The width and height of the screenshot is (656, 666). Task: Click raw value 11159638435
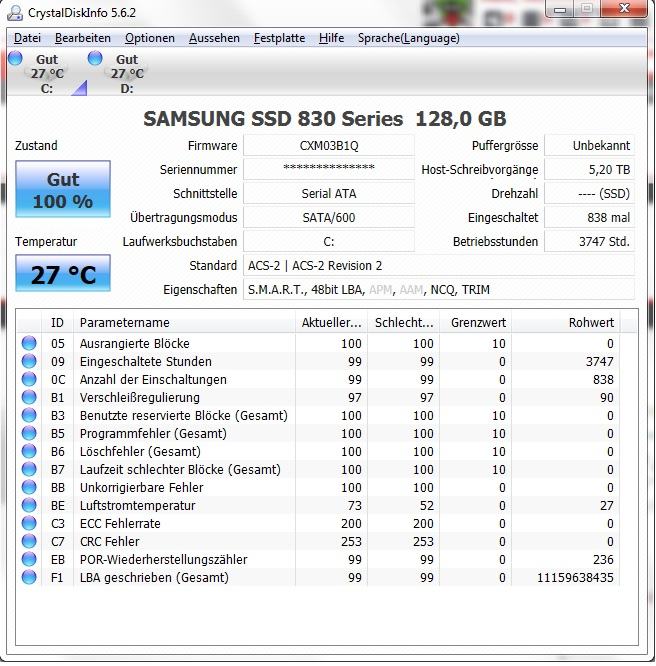[575, 578]
